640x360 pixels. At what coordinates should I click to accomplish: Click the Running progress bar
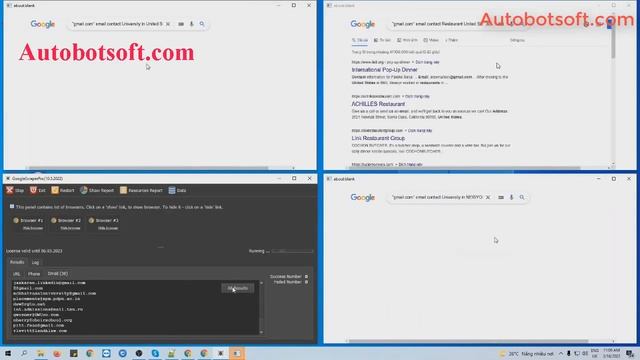[x=292, y=251]
